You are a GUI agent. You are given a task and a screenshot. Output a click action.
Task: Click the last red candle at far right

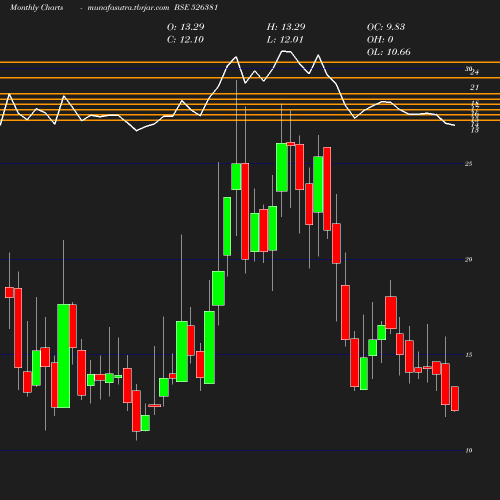tap(455, 399)
